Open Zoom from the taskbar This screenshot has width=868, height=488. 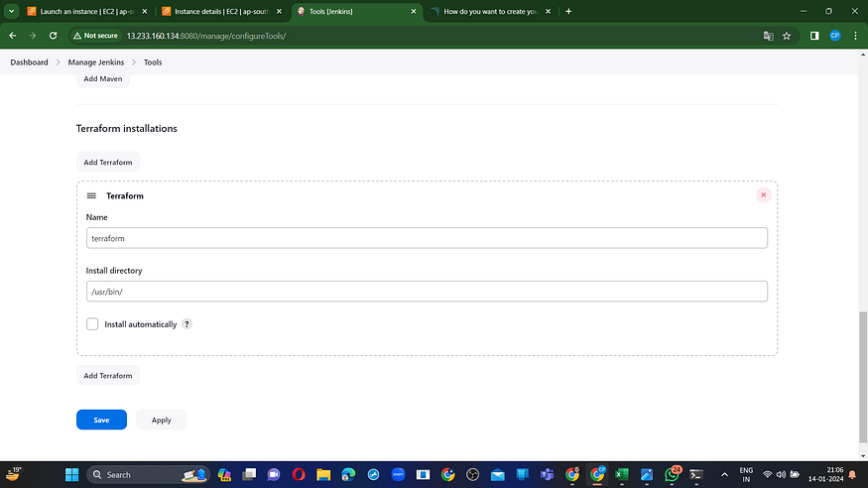coord(398,475)
